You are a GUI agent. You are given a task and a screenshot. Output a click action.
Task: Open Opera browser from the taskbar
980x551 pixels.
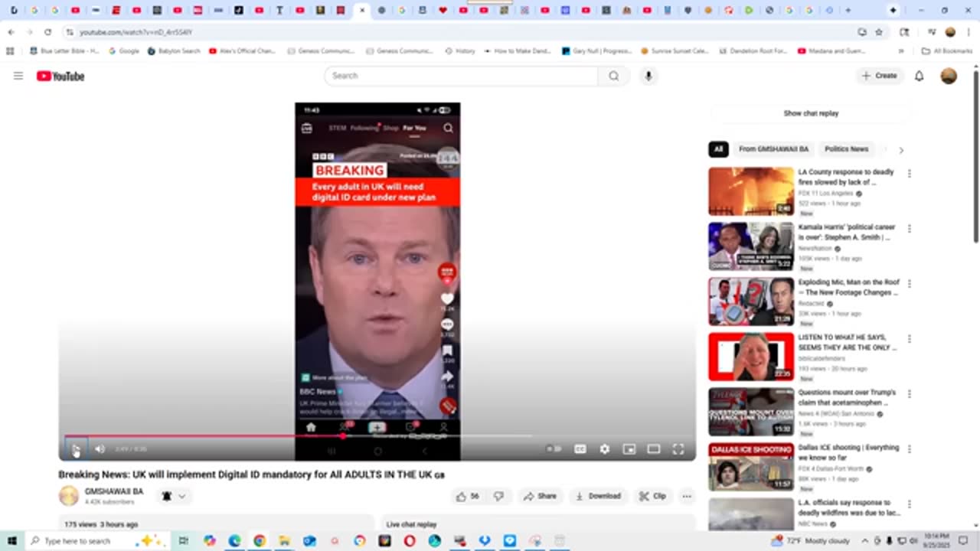point(410,541)
